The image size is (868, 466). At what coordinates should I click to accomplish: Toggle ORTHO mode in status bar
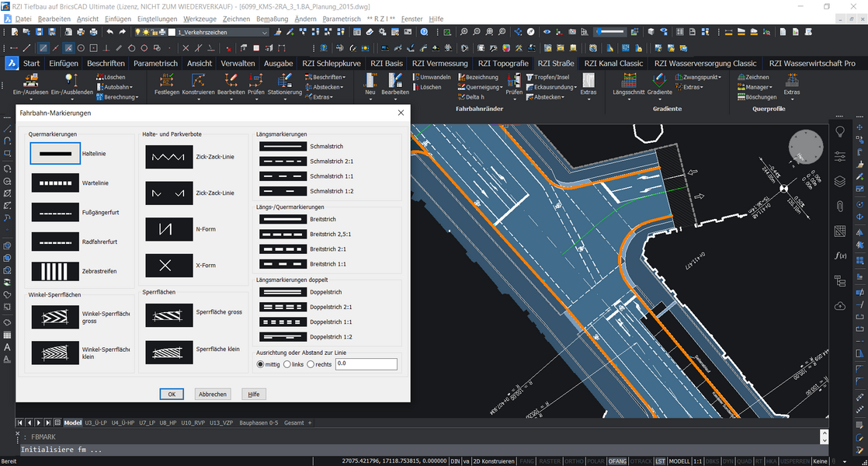pyautogui.click(x=574, y=461)
